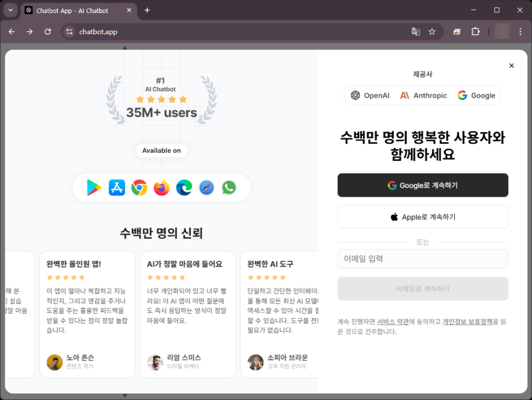The image size is (532, 400).
Task: Click the browser back arrow
Action: click(12, 32)
